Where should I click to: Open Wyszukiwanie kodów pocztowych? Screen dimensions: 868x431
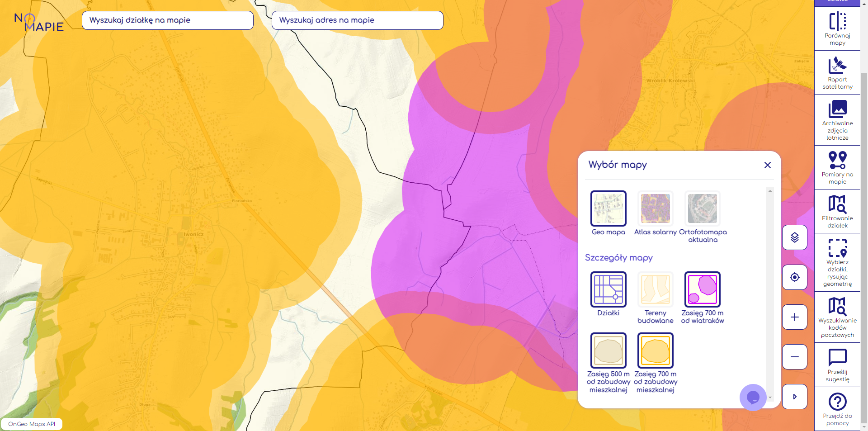[x=837, y=317]
